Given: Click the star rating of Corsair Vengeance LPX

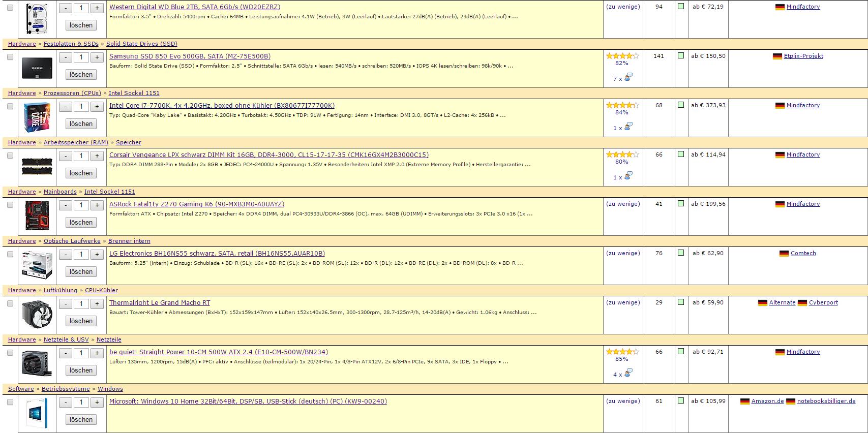Looking at the screenshot, I should click(x=622, y=154).
